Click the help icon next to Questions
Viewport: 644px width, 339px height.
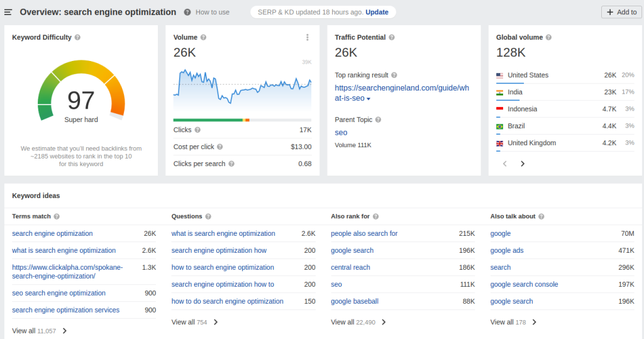click(208, 216)
